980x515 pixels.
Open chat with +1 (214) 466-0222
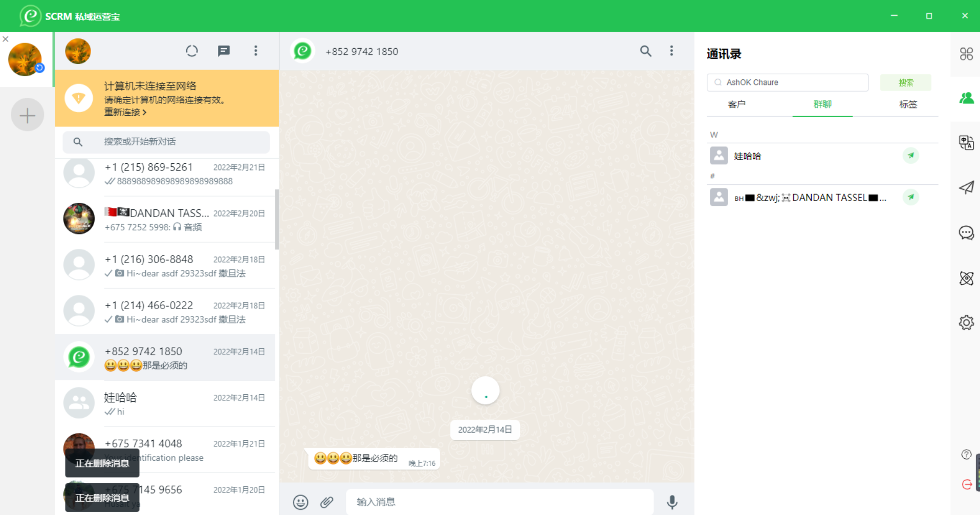coord(165,311)
